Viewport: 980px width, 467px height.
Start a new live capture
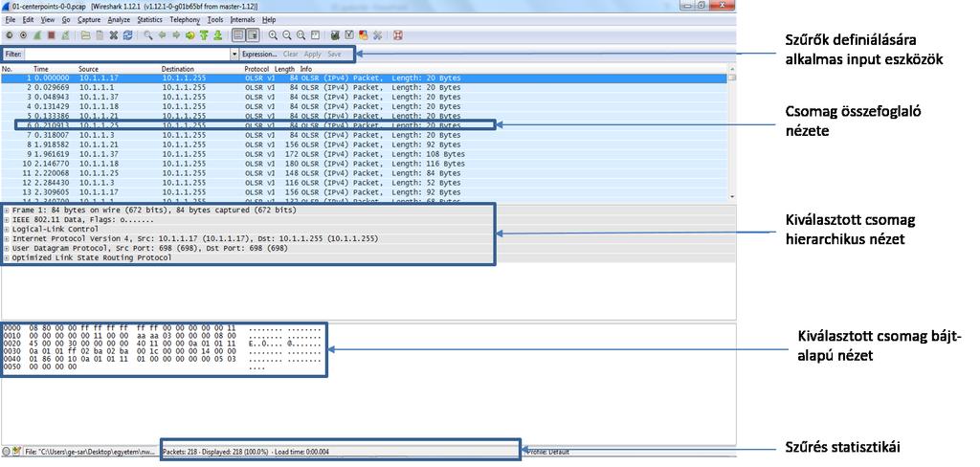tap(37, 35)
